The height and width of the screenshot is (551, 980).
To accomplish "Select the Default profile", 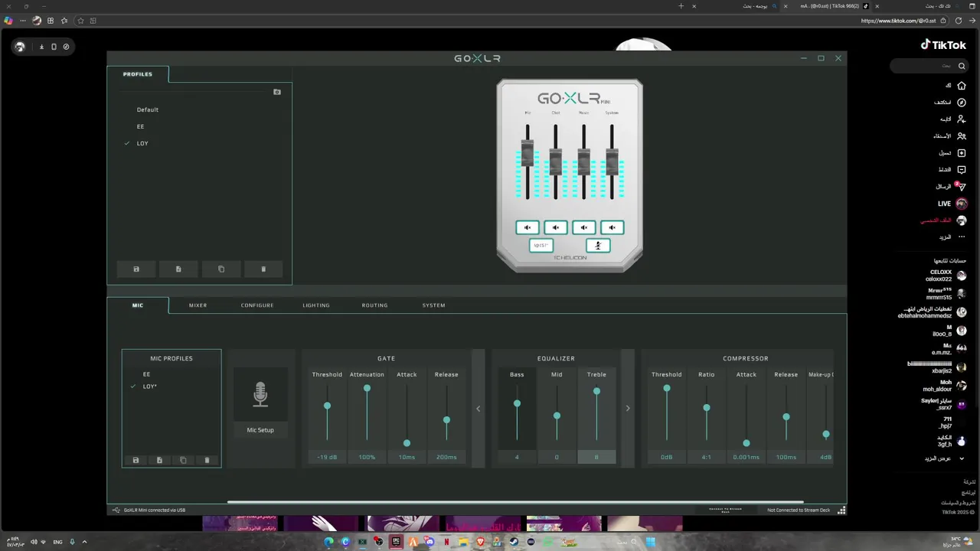I will (148, 109).
